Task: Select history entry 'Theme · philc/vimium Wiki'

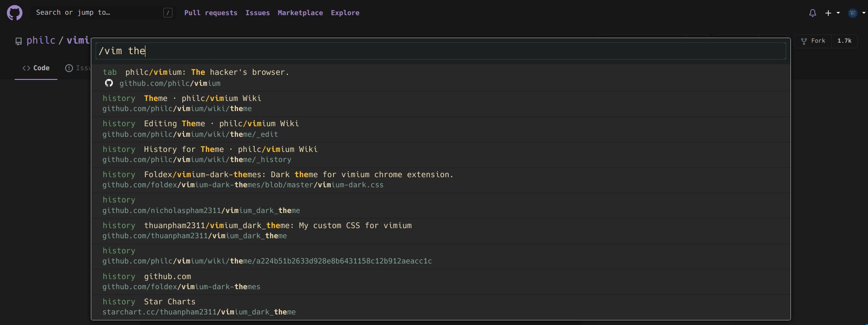Action: click(x=440, y=103)
